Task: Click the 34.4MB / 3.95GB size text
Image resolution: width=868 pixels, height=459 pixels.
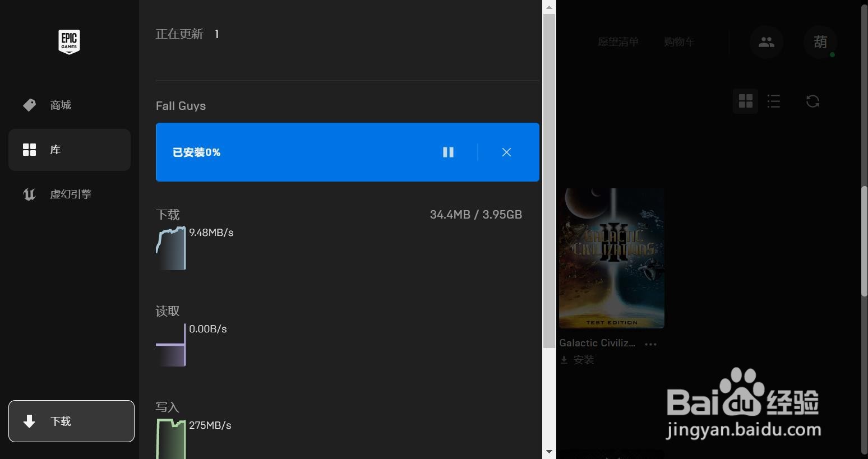Action: [476, 215]
